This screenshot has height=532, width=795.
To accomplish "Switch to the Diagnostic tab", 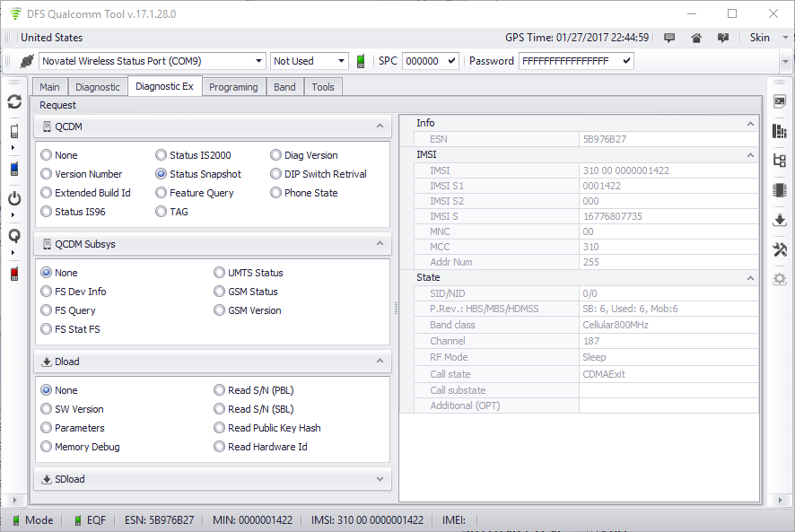I will click(97, 87).
